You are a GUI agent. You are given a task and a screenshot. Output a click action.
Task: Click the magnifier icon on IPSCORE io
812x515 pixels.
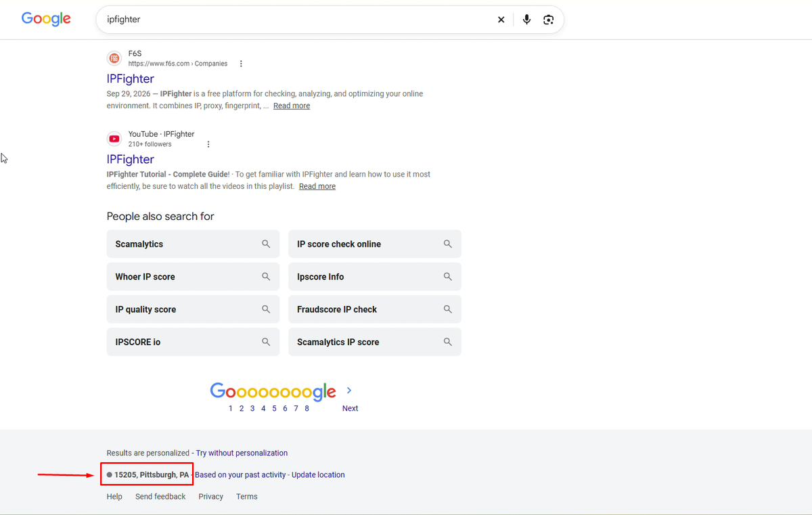(x=266, y=342)
